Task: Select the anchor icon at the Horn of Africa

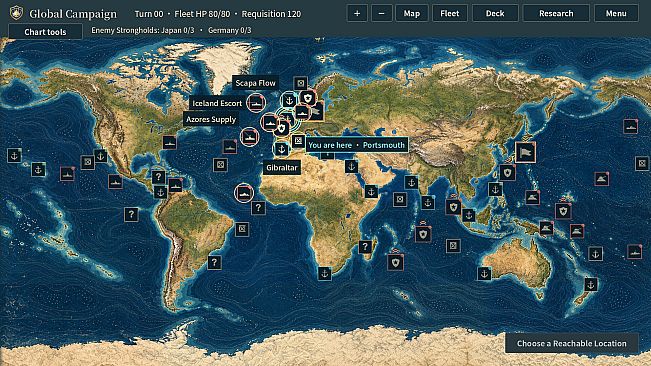Action: pyautogui.click(x=371, y=191)
